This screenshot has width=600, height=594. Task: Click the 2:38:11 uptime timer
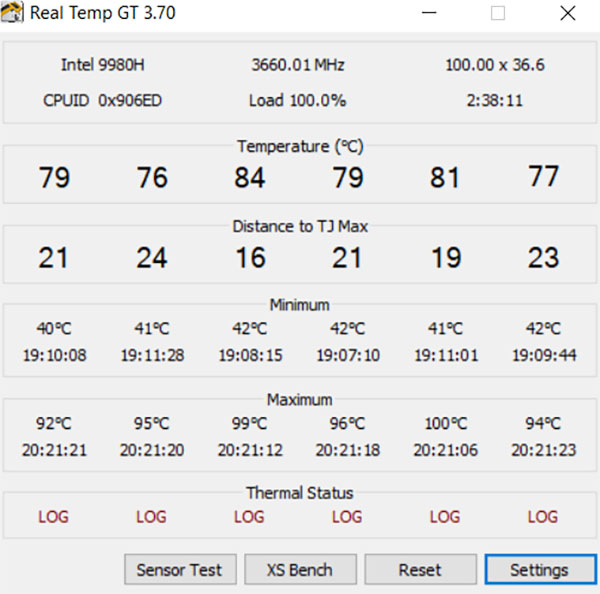pos(496,100)
